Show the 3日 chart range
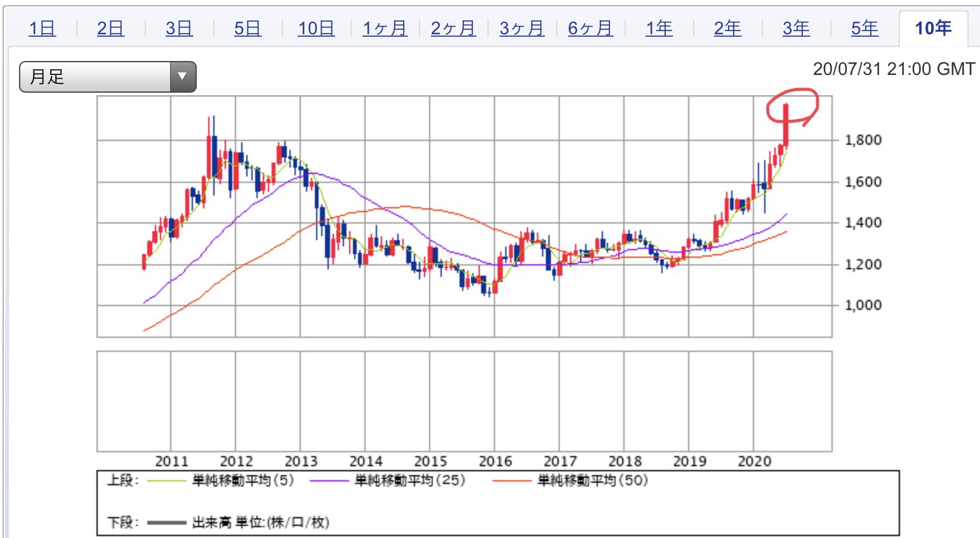Screen dimensions: 980x538 click(179, 28)
